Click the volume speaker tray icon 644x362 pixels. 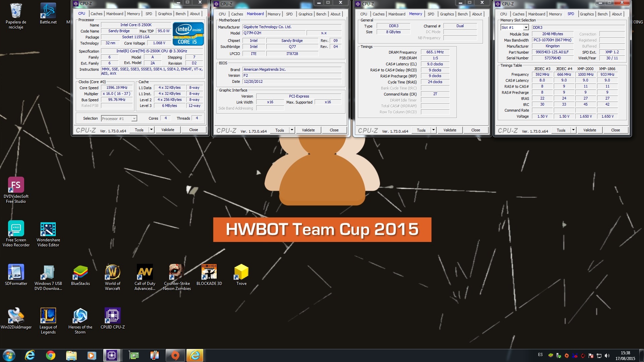click(x=607, y=356)
